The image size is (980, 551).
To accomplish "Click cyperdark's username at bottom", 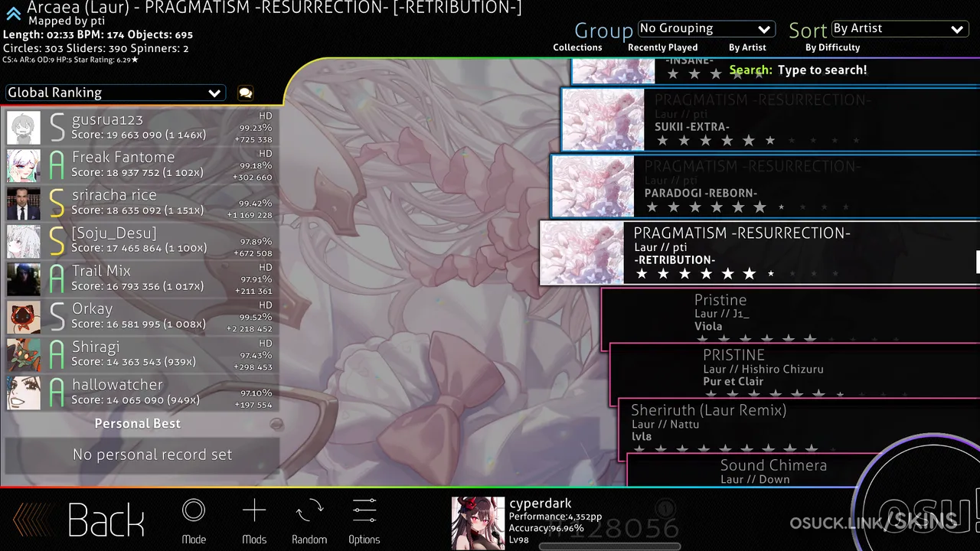I will pyautogui.click(x=541, y=504).
